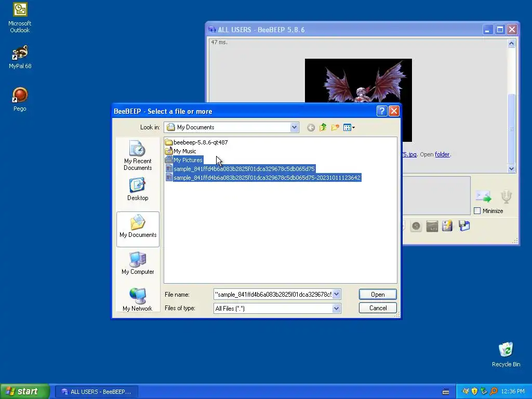This screenshot has width=532, height=399.
Task: Click the grey round icon in BeeBEEP toolbar
Action: click(416, 227)
